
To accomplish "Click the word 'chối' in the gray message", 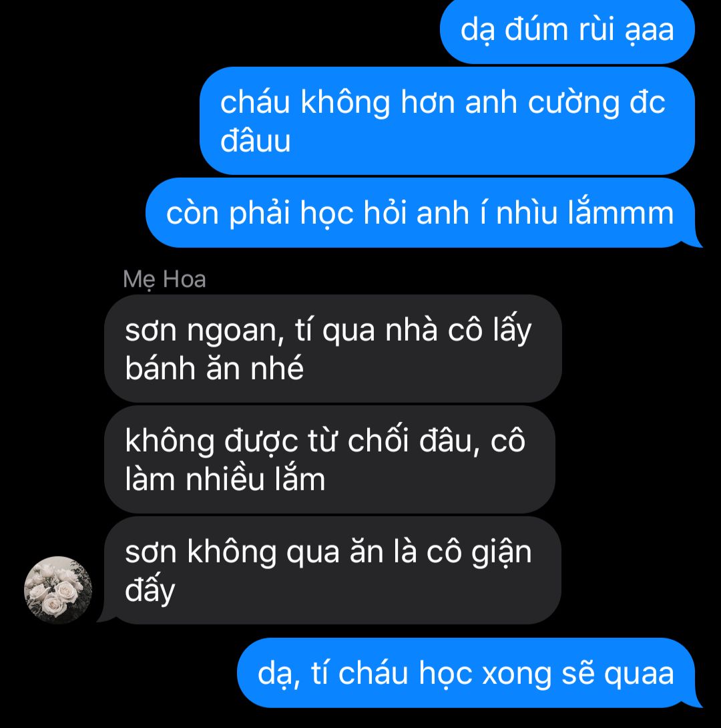I will pyautogui.click(x=379, y=439).
